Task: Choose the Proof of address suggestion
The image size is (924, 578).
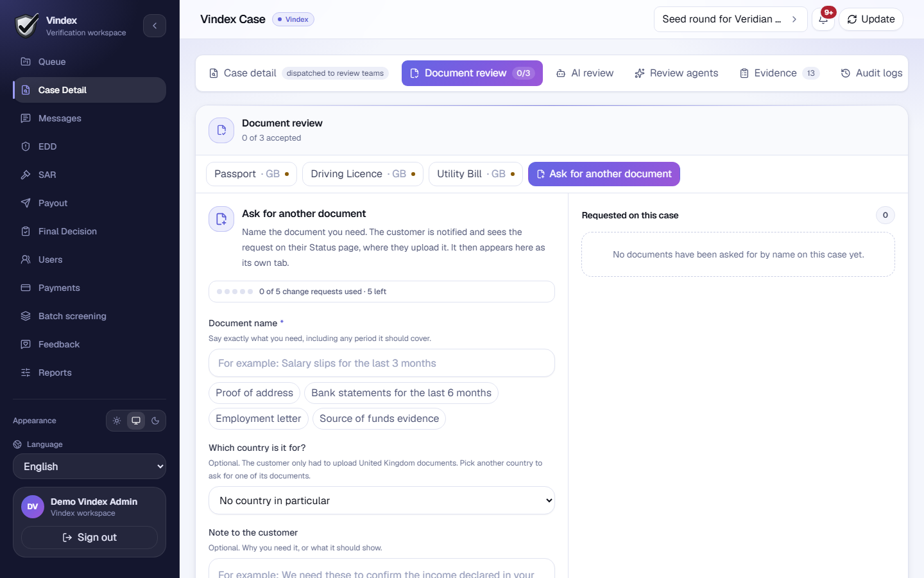Action: [x=254, y=393]
